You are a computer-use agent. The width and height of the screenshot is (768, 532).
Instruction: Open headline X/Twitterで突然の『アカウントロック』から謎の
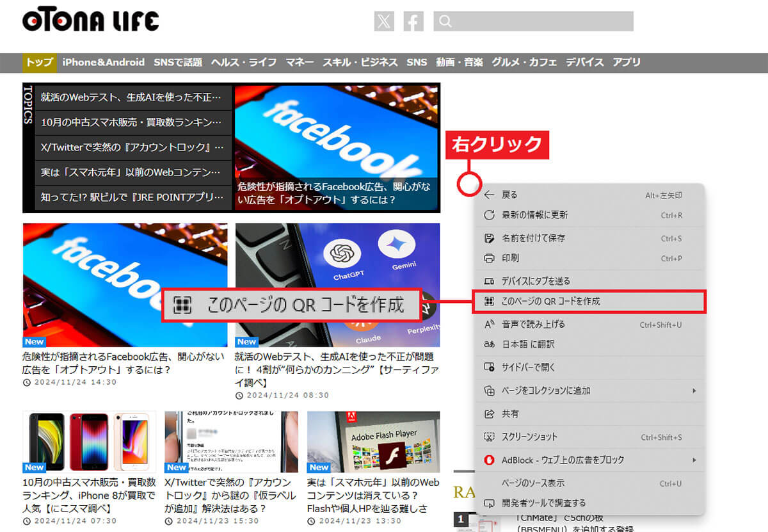(229, 495)
